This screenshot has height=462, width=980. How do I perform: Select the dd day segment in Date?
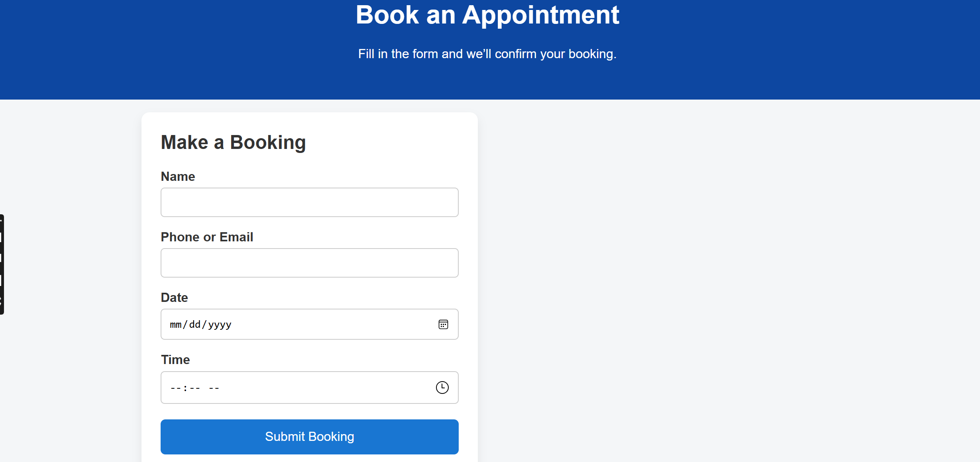click(195, 325)
